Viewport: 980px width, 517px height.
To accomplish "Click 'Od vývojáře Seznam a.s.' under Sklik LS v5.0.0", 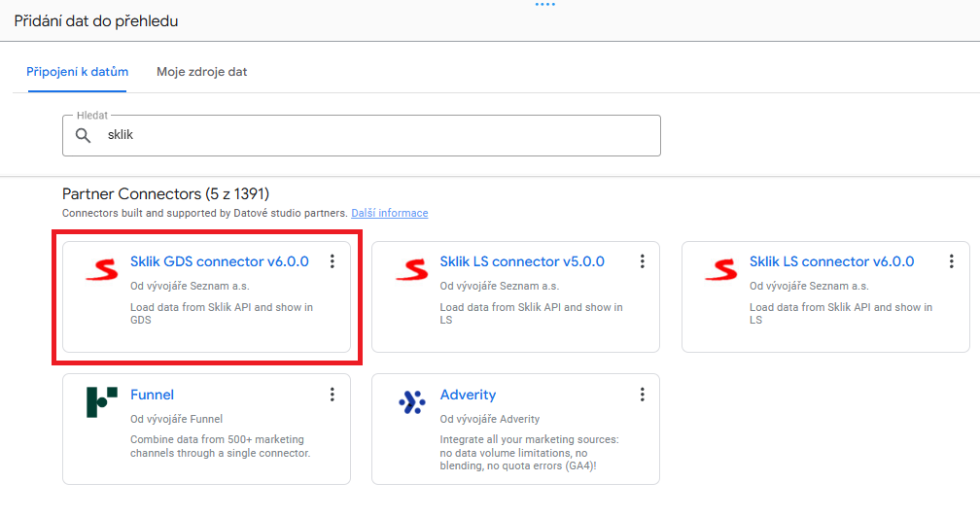I will [500, 286].
